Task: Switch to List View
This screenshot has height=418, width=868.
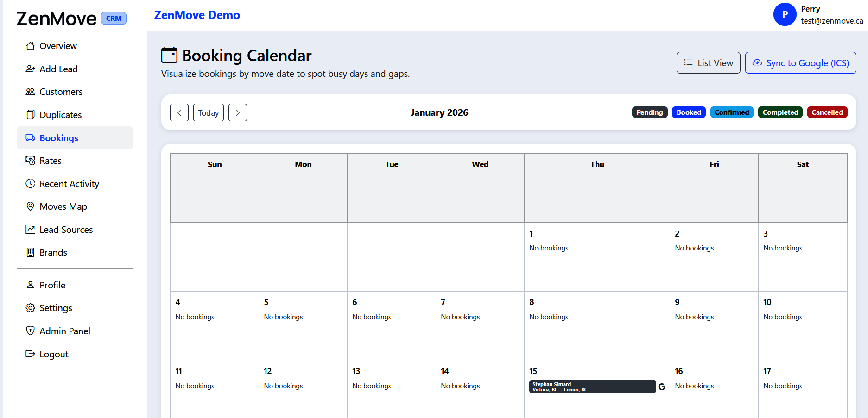Action: (x=708, y=63)
